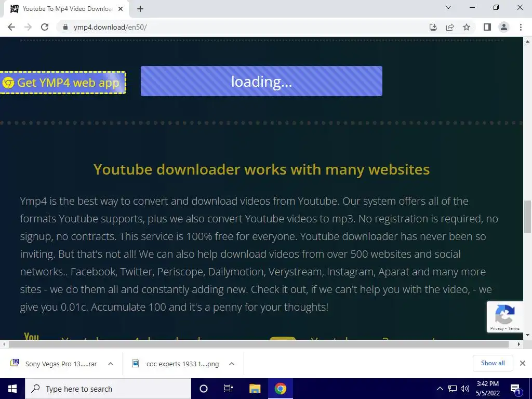This screenshot has height=399, width=532.
Task: Click the Get YMP4 web app button
Action: [63, 83]
